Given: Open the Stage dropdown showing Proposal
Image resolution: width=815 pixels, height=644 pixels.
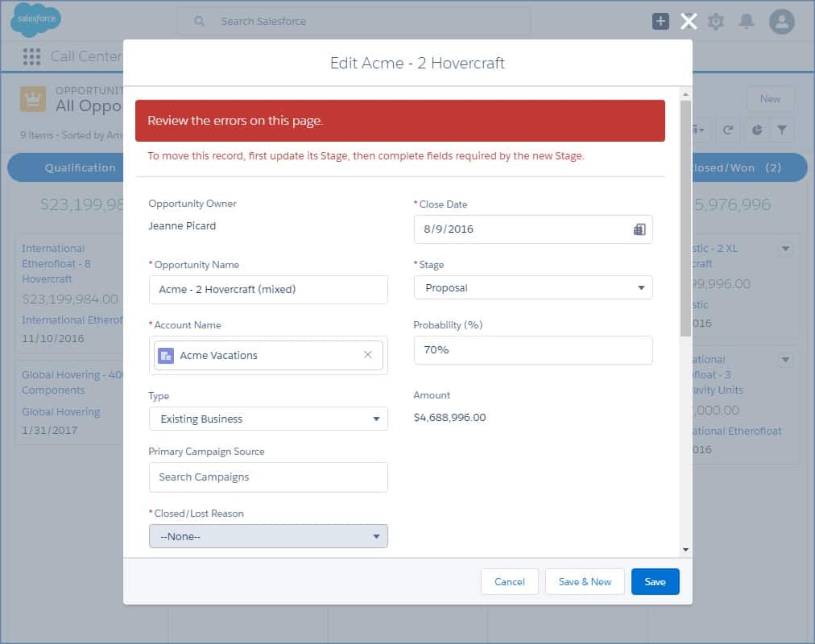Looking at the screenshot, I should pos(533,287).
